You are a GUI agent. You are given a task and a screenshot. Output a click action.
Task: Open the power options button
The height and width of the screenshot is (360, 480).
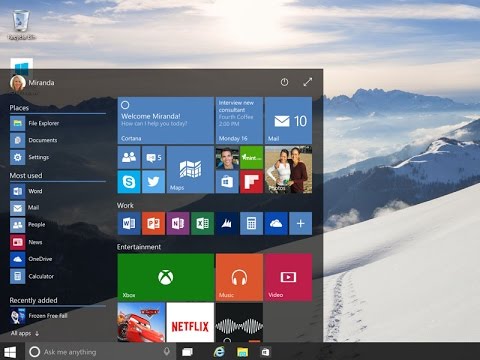pos(284,82)
